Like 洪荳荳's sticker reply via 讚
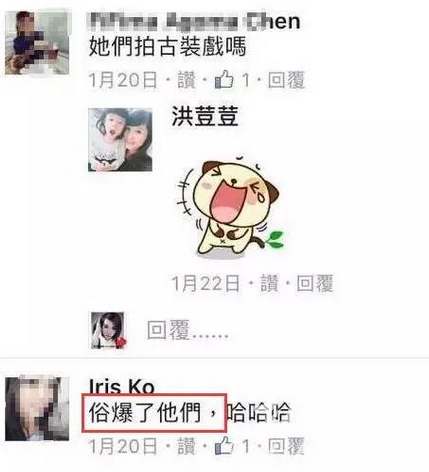 point(269,283)
